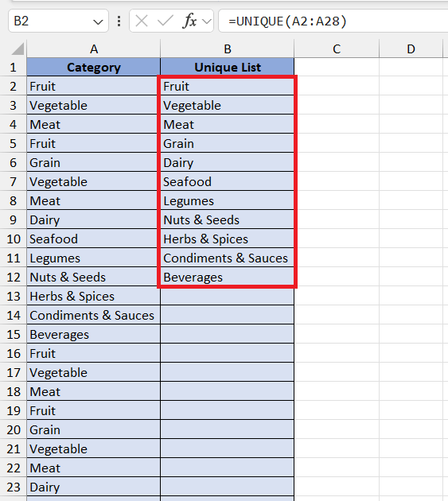
Task: Click the formula bar with =UNIQUE(A2:A28)
Action: click(333, 21)
